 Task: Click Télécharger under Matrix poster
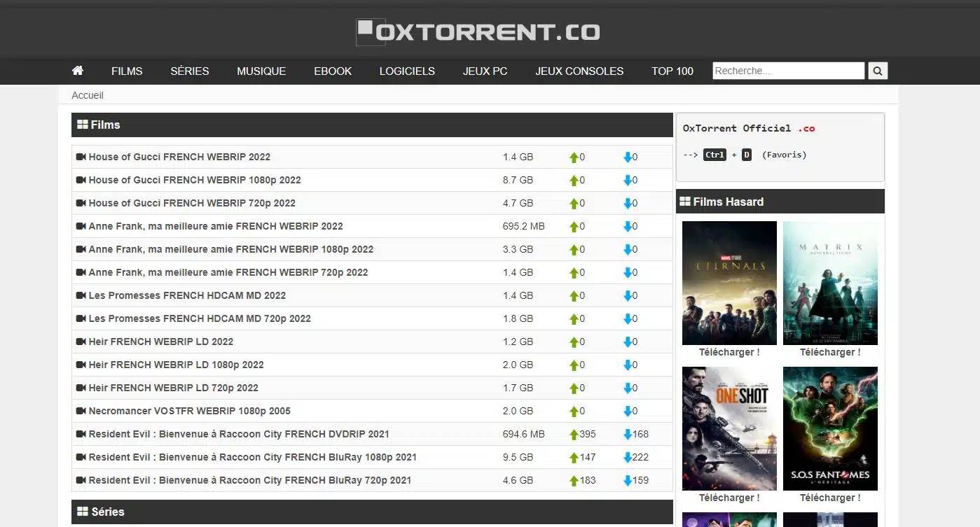pos(830,352)
